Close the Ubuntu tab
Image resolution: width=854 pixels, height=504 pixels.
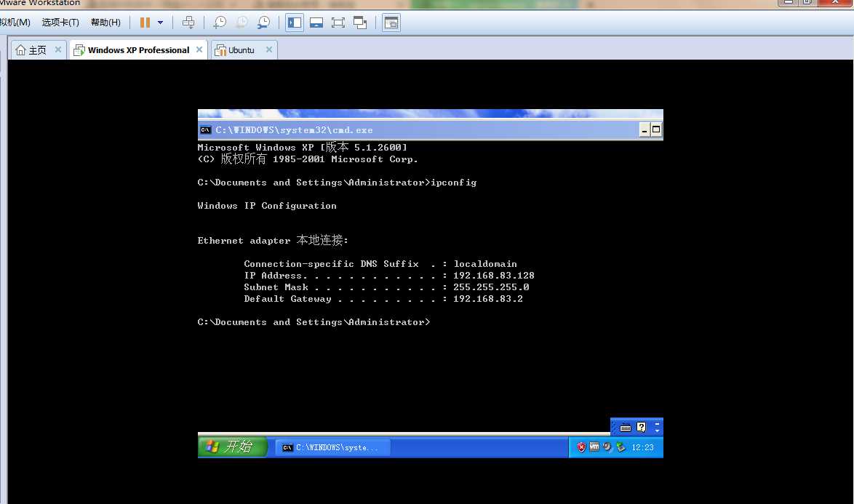pos(269,49)
